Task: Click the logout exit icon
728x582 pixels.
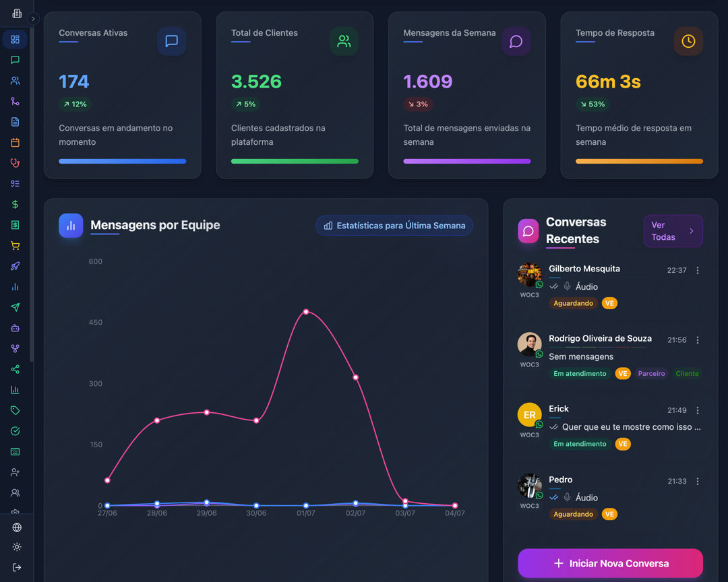Action: 17,568
